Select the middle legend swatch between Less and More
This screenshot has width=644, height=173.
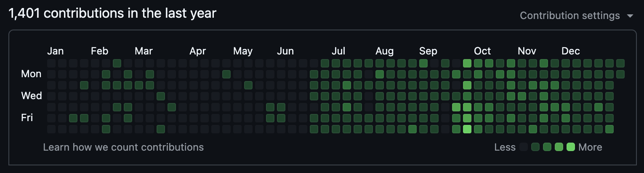tap(547, 147)
